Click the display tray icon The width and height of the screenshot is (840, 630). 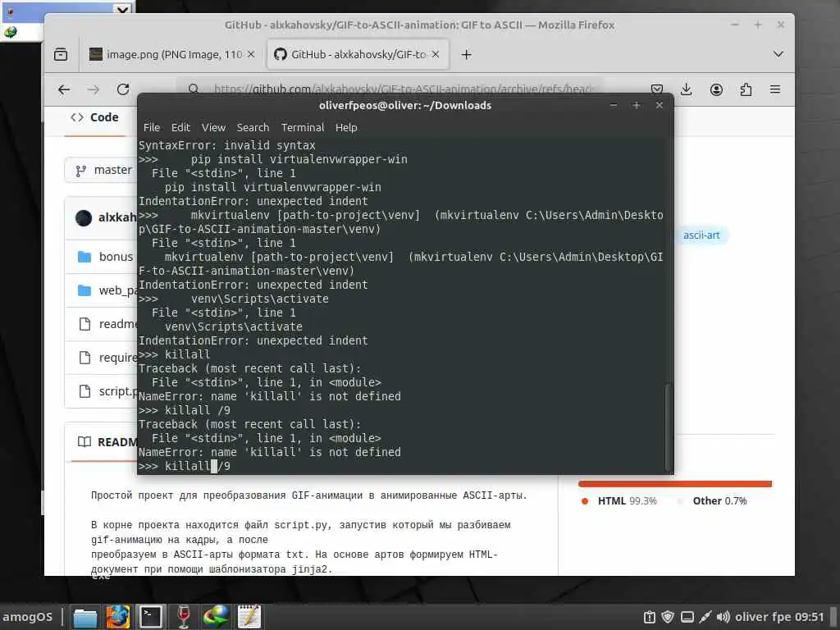[x=687, y=617]
